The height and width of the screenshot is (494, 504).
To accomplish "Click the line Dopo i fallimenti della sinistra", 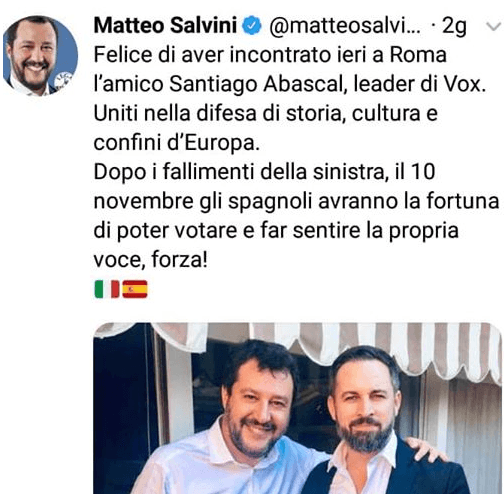I will [241, 172].
